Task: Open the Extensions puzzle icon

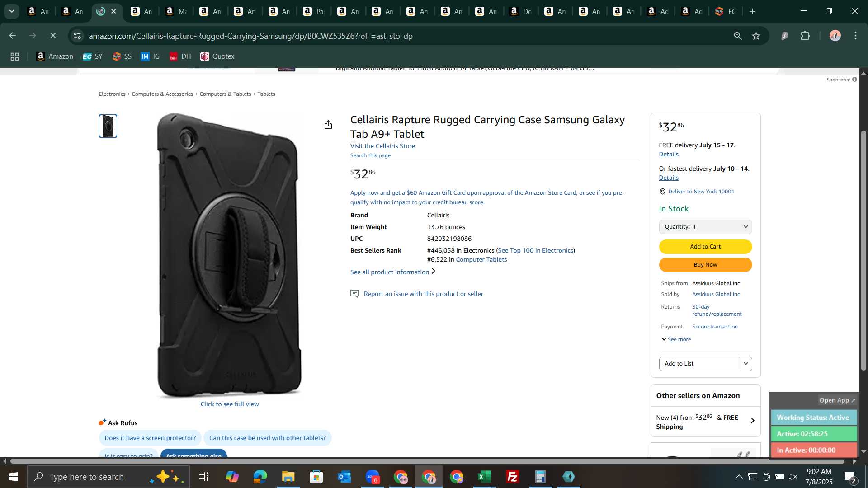Action: click(x=805, y=36)
